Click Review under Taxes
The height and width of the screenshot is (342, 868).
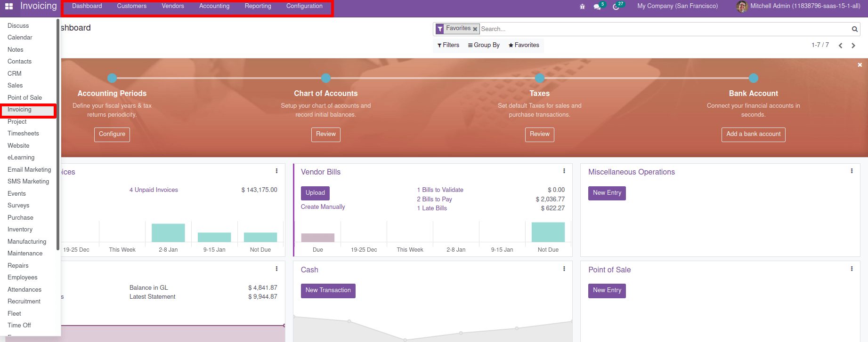(540, 134)
